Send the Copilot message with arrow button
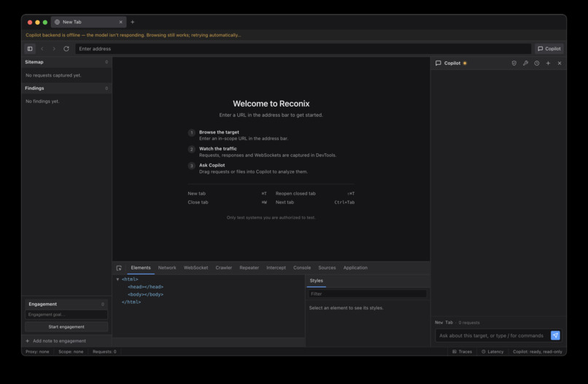Viewport: 588px width, 384px height. (555, 335)
